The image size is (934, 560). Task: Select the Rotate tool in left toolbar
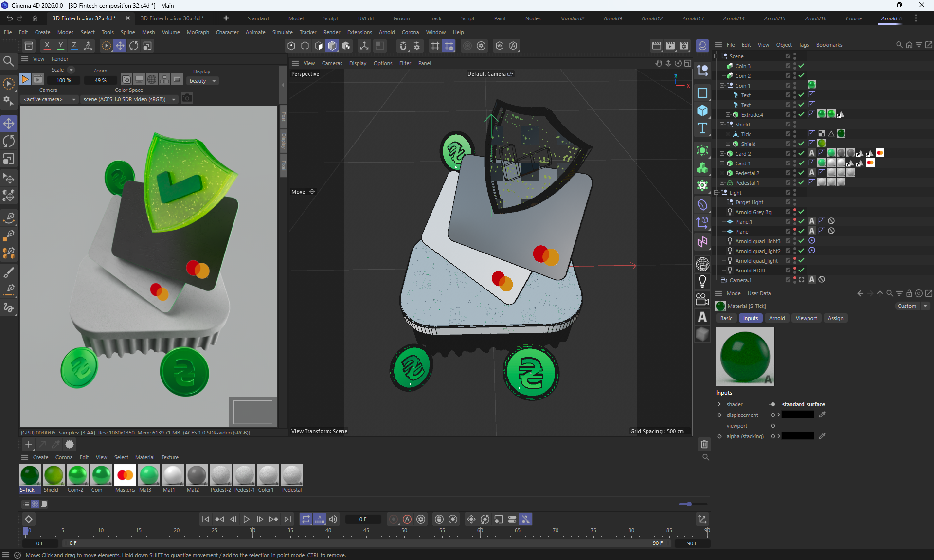[x=9, y=141]
